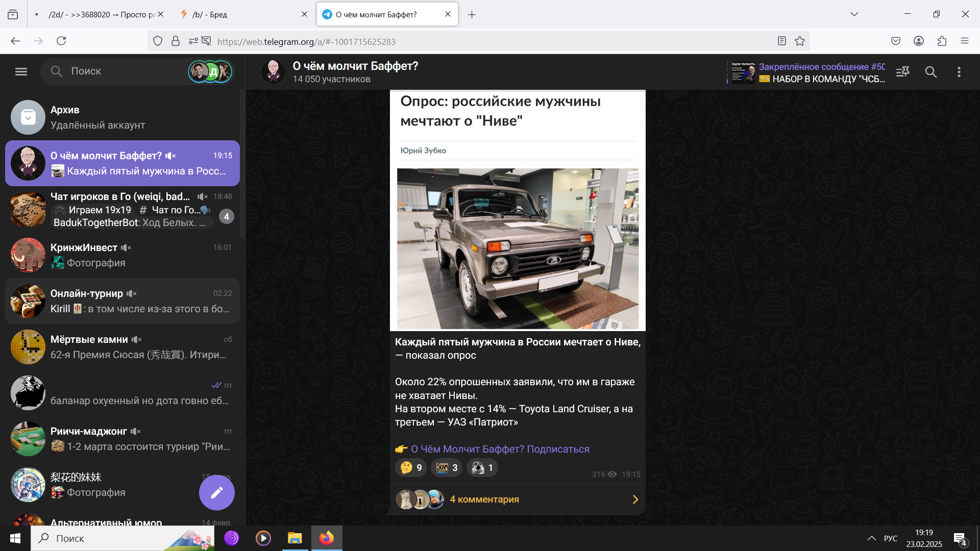This screenshot has height=551, width=980.
Task: List all tabs dropdown
Action: 854,14
